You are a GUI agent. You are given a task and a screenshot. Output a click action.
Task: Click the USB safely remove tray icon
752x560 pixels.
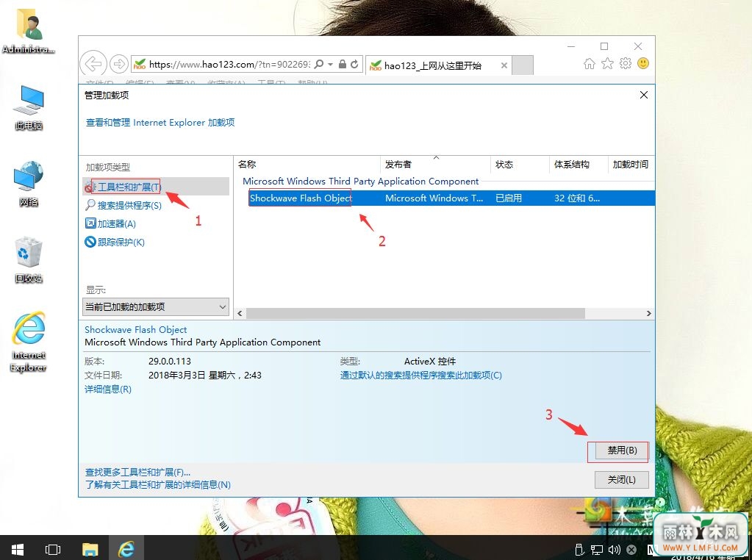579,550
